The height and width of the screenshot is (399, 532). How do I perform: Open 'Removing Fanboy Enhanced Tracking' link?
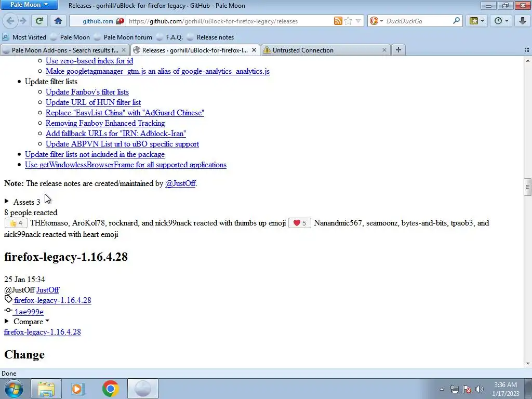point(105,123)
